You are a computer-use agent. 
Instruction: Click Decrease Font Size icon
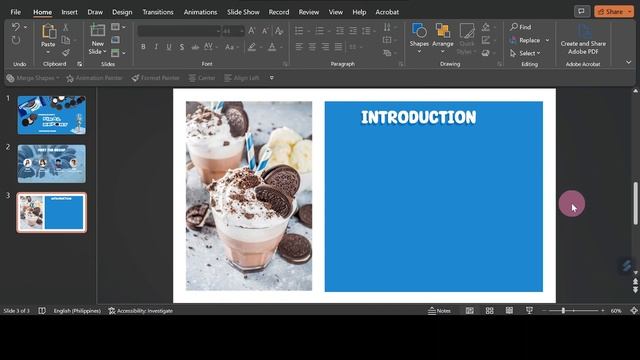[x=265, y=31]
